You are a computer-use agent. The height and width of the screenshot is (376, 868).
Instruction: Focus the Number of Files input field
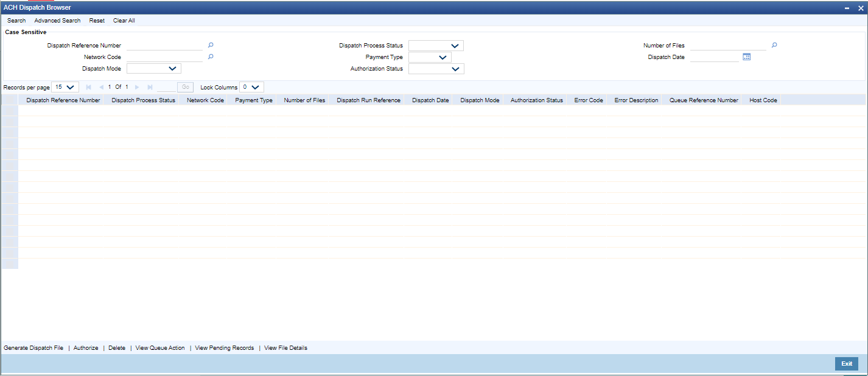pyautogui.click(x=728, y=45)
